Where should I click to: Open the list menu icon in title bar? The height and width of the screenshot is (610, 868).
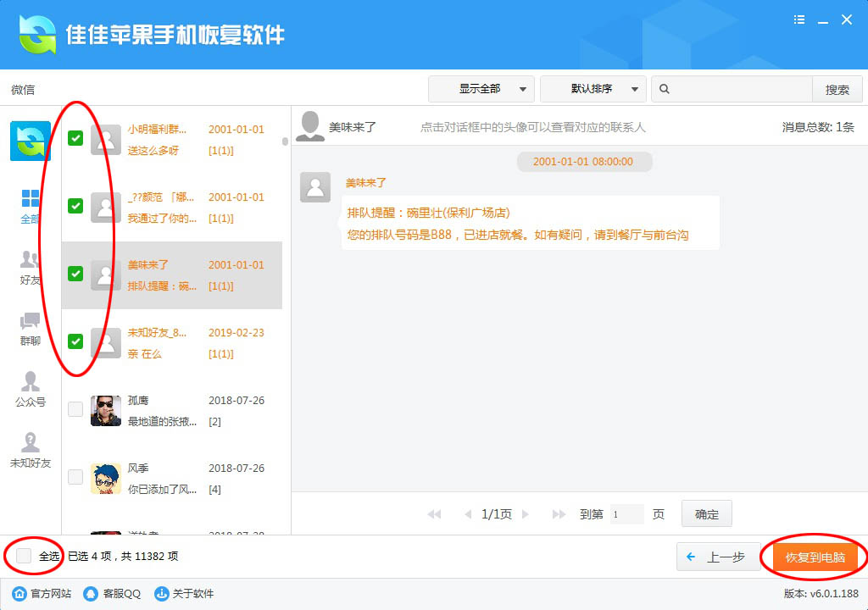[x=798, y=20]
